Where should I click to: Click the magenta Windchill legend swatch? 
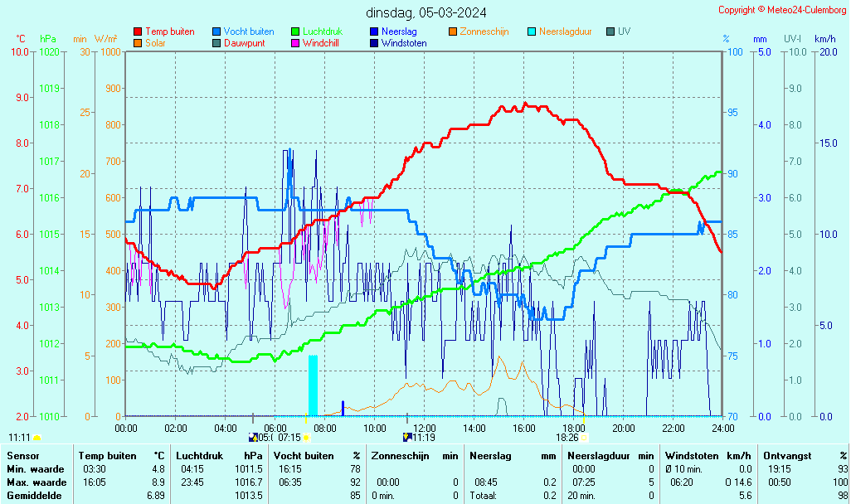click(295, 43)
